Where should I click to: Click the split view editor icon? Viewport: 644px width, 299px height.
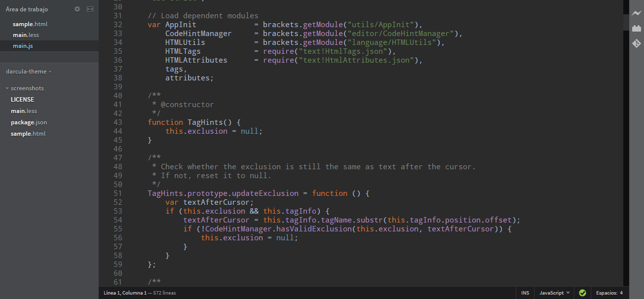(x=90, y=9)
